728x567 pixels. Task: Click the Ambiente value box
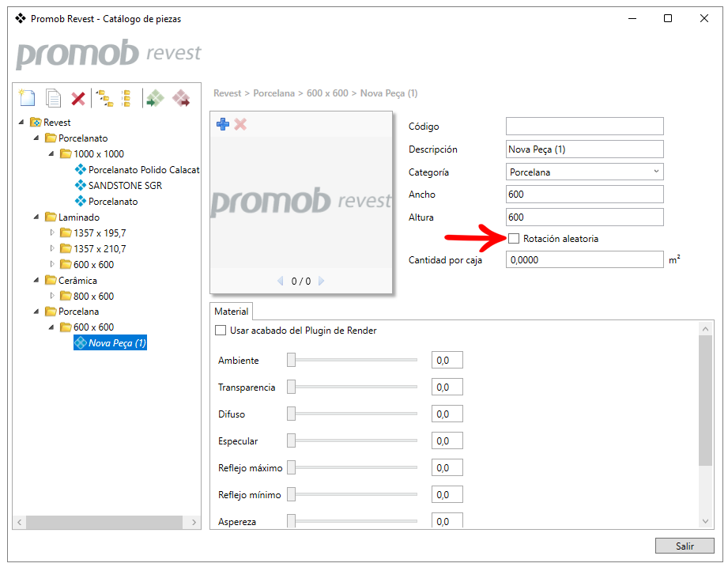447,361
